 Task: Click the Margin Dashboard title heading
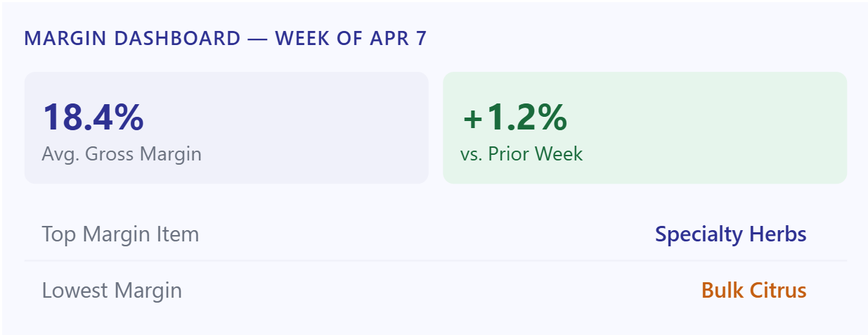click(225, 38)
